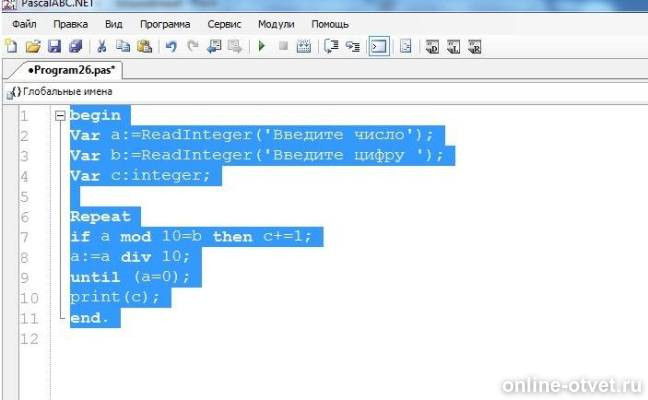Save the program with the floppy icon
Viewport: 648px width, 400px height.
click(54, 46)
